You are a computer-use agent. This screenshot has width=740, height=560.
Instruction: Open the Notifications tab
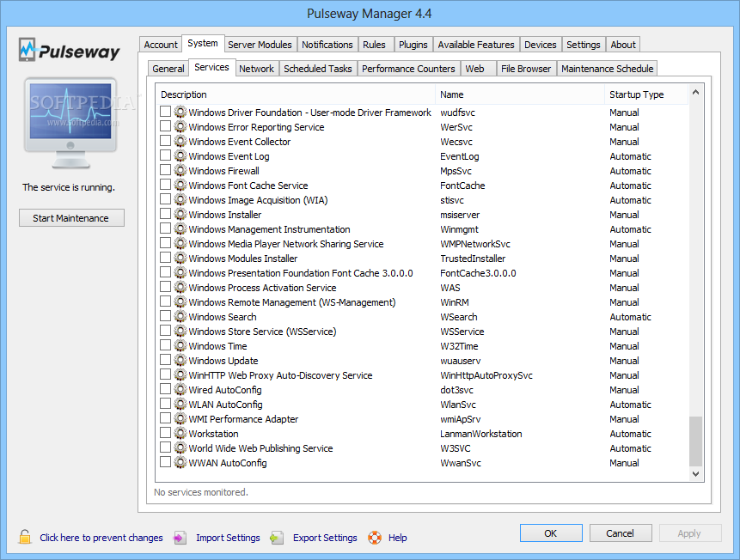click(x=327, y=45)
